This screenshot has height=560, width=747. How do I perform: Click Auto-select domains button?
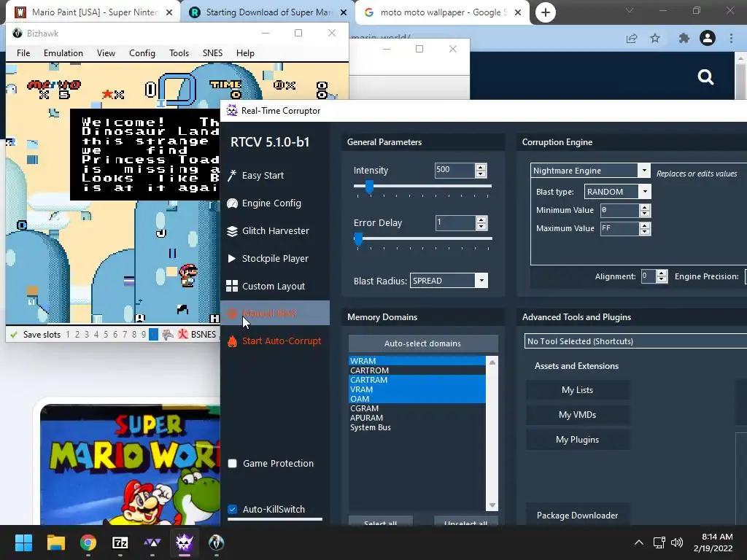[423, 343]
